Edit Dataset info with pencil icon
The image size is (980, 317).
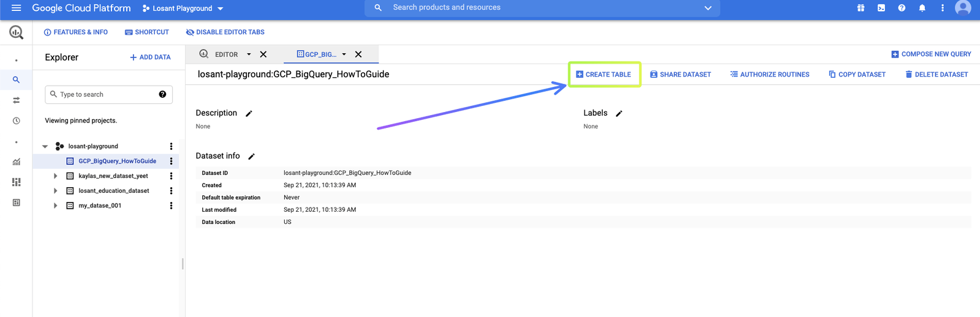coord(251,157)
